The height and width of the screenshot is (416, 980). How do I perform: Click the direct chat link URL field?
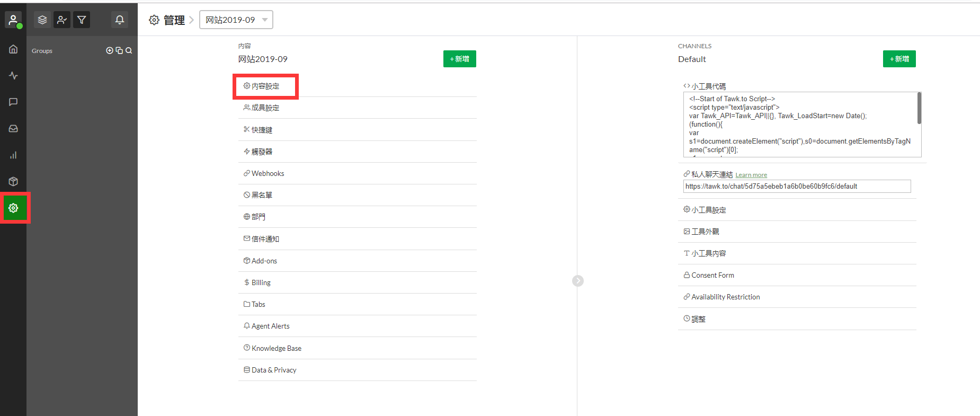[x=797, y=187]
